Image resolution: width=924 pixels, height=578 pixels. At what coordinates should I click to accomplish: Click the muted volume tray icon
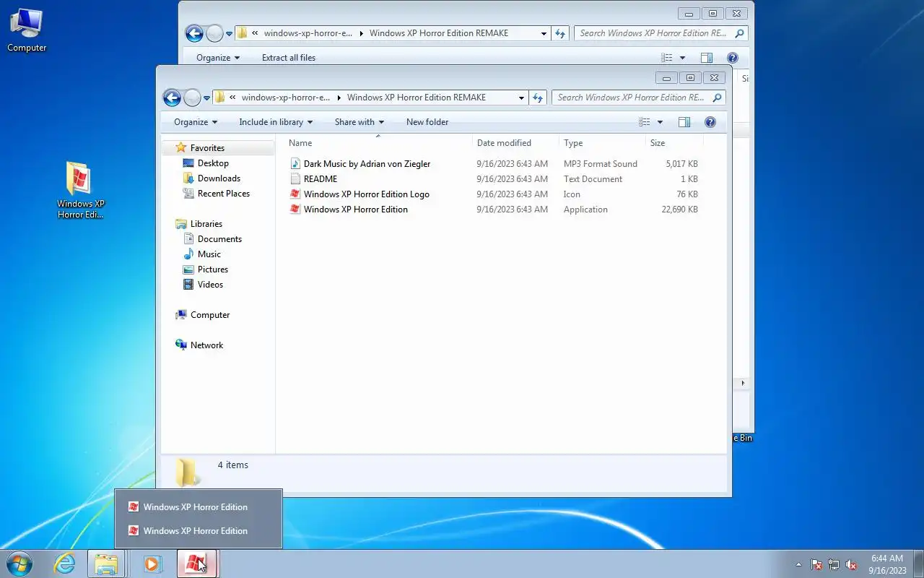coord(851,564)
